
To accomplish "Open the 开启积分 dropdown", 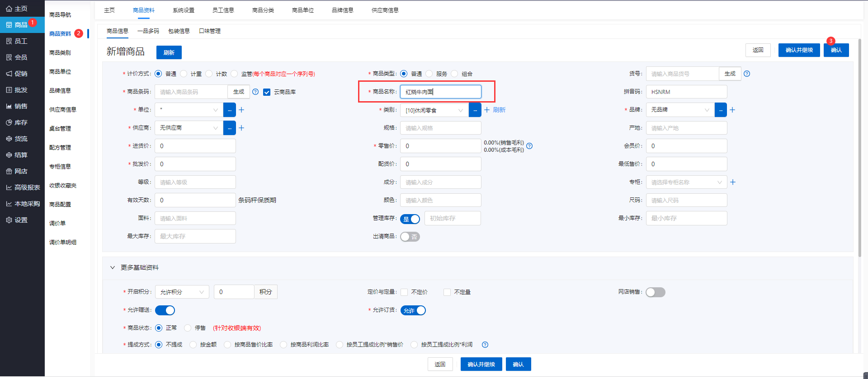I will click(182, 292).
